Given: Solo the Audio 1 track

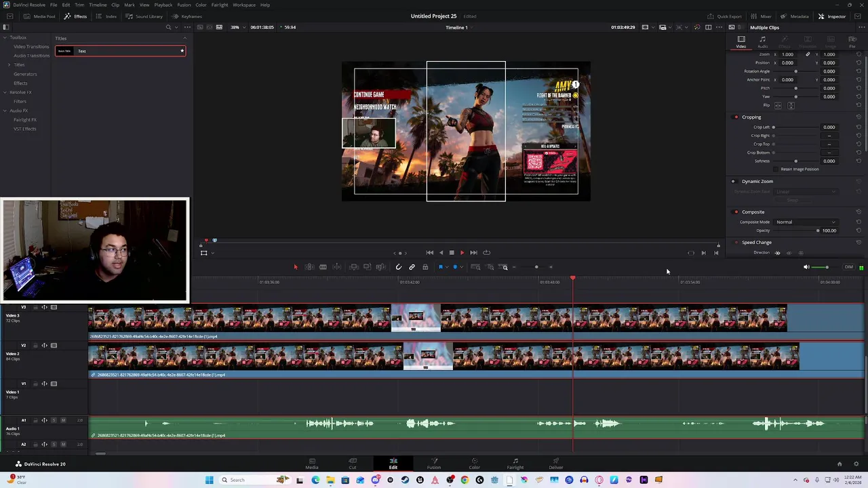Looking at the screenshot, I should coord(54,420).
